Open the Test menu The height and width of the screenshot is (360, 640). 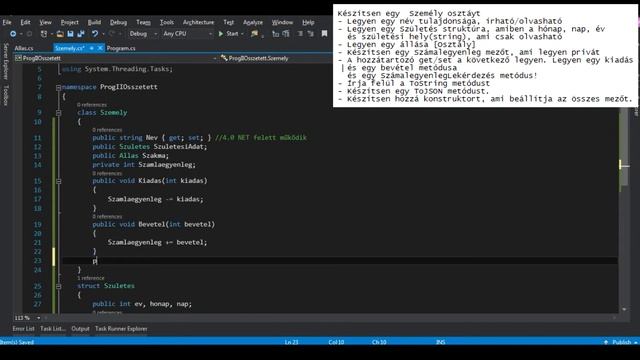point(229,22)
